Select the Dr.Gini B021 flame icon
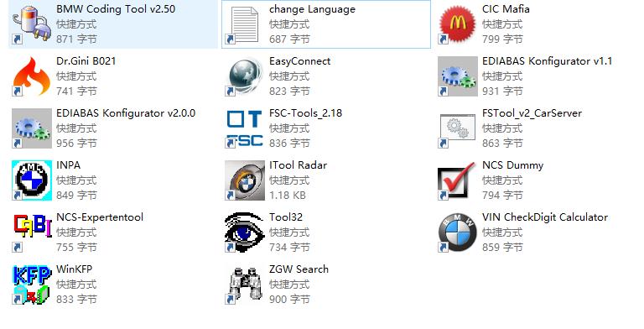Screen dimensions: 644x329 (x=32, y=76)
